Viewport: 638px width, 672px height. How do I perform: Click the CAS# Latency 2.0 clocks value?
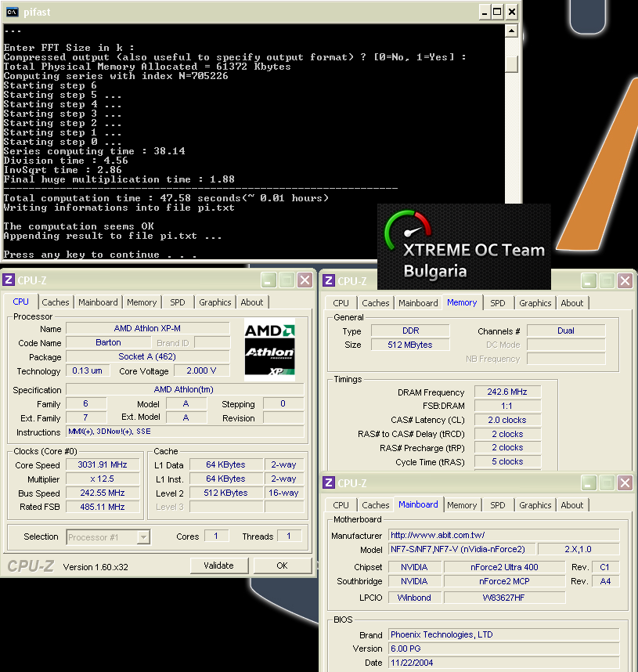coord(507,420)
